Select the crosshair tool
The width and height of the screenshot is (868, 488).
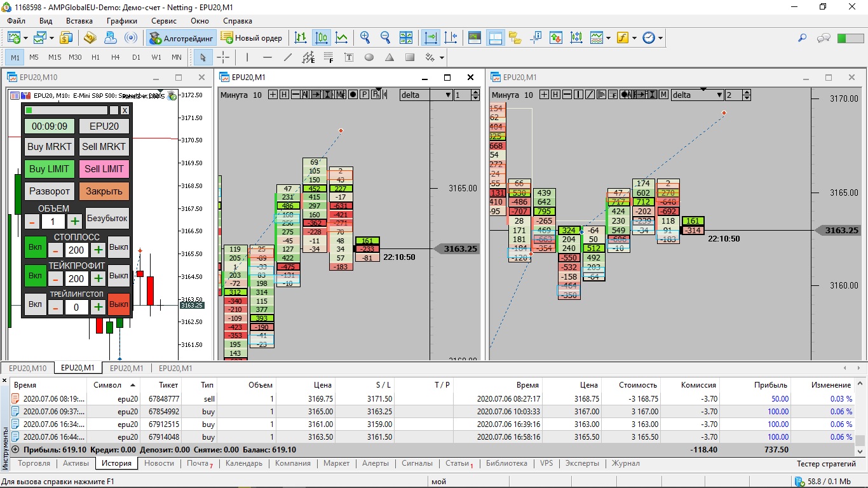point(223,57)
